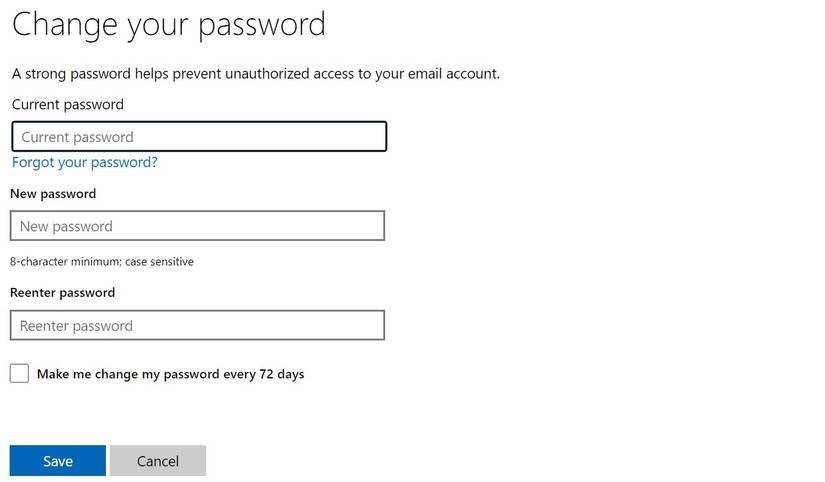Screen dimensions: 825x482
Task: Save the new password
Action: pos(58,461)
